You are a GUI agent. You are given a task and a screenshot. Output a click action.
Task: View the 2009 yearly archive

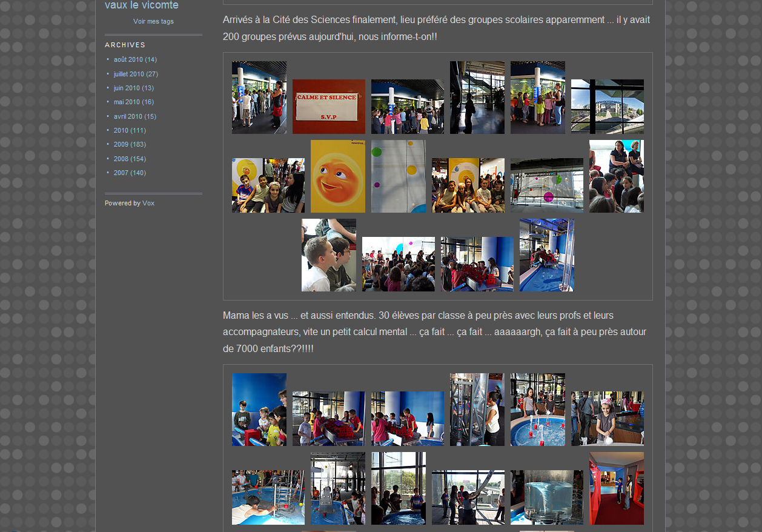click(121, 144)
